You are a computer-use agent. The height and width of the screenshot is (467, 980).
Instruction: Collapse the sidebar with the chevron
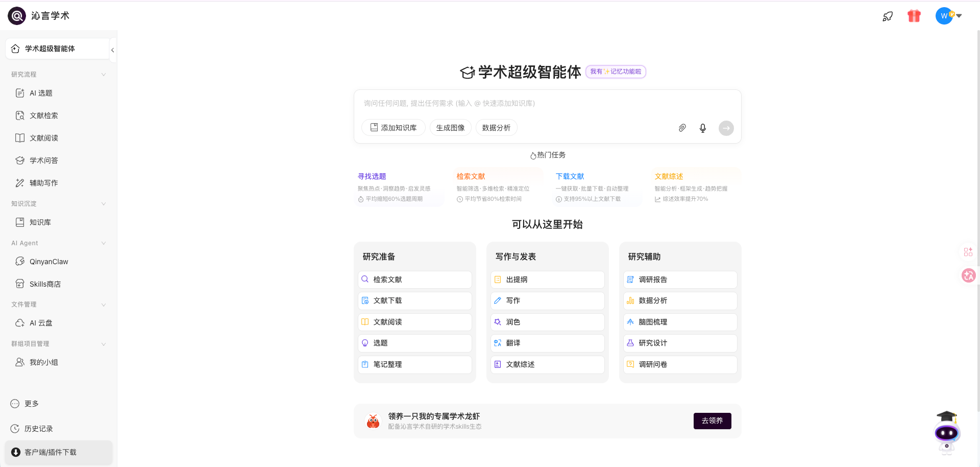112,50
